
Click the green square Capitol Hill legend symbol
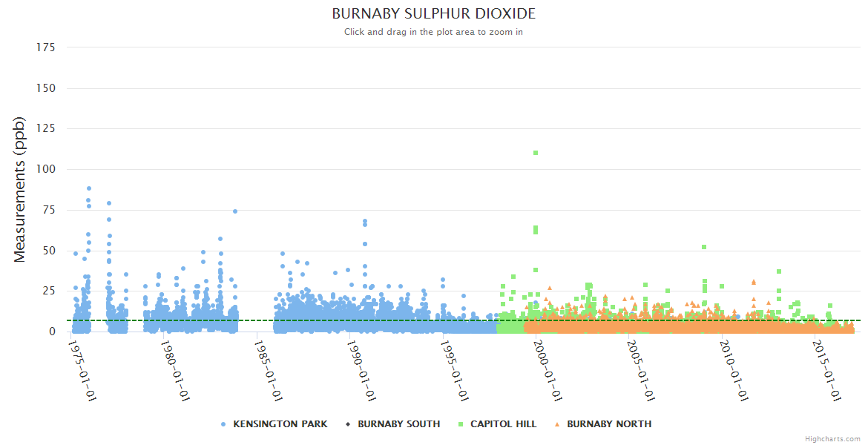coord(461,424)
